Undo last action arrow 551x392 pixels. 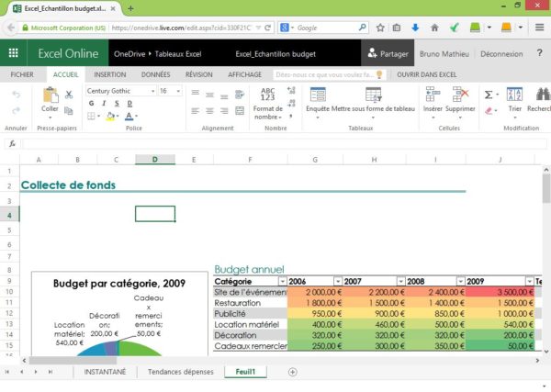[x=16, y=95]
